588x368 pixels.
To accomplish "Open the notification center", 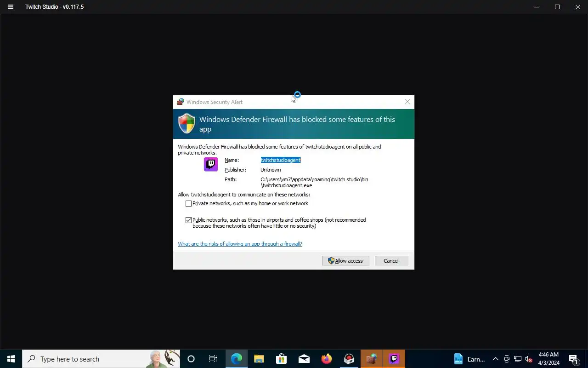I will coord(574,359).
